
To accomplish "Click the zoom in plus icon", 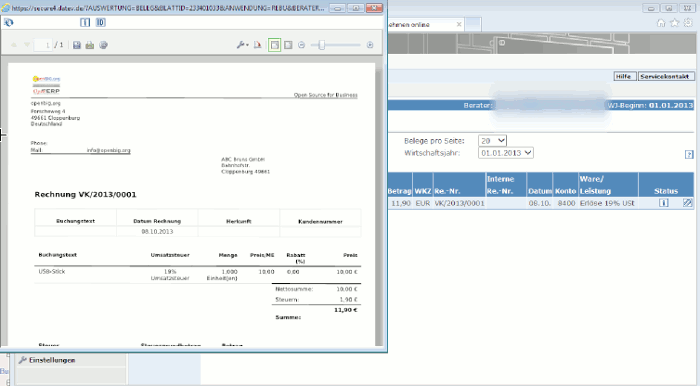I will point(370,45).
